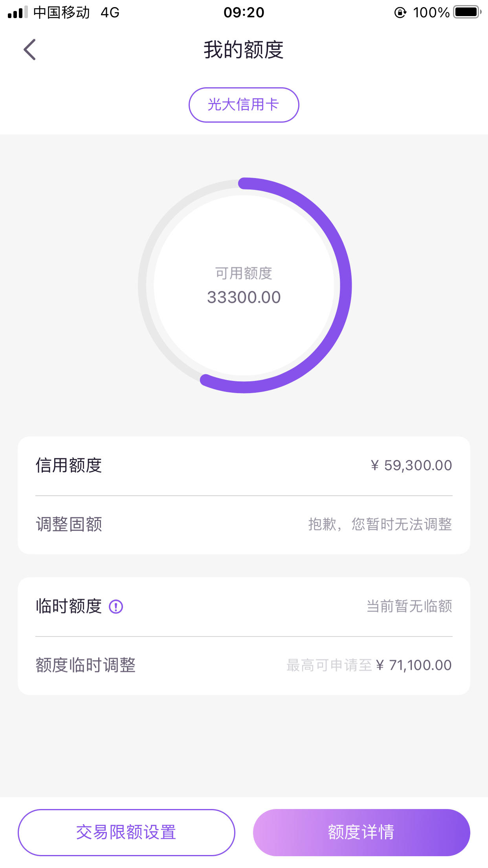
Task: Tap the 我的额度 page title
Action: 244,50
